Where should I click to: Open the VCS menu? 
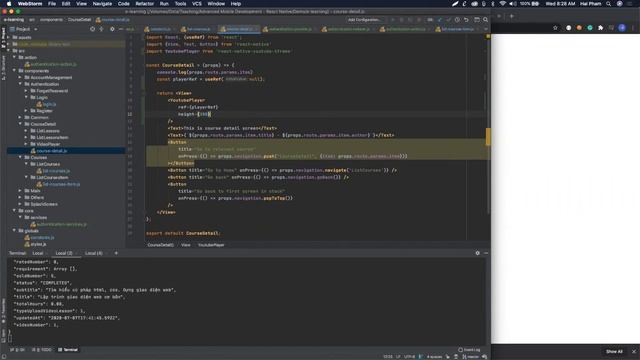(197, 4)
